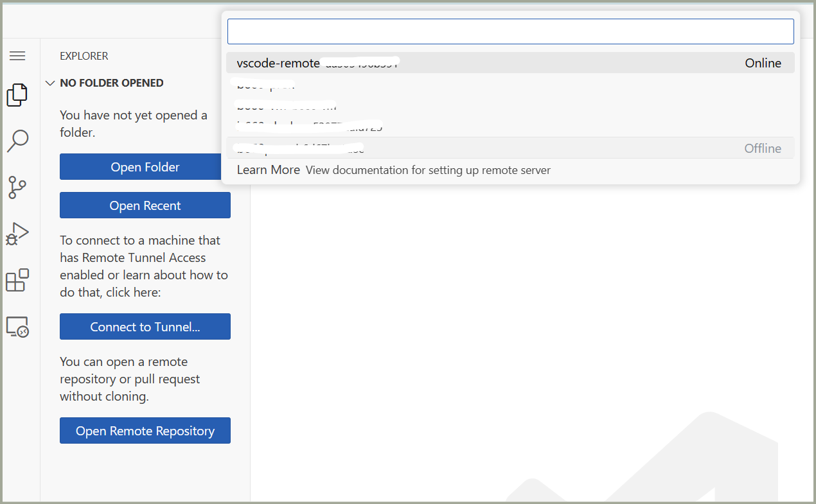Choose Learn More documentation entry
This screenshot has width=816, height=504.
coord(511,170)
